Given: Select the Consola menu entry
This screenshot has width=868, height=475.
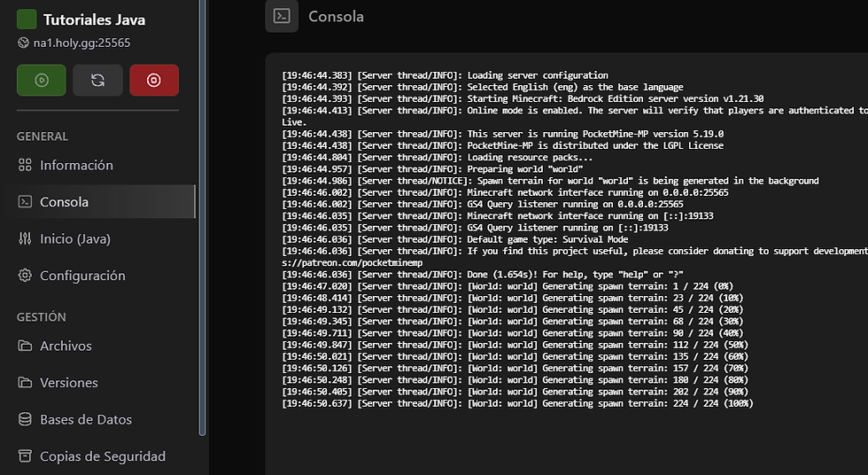Looking at the screenshot, I should 101,201.
